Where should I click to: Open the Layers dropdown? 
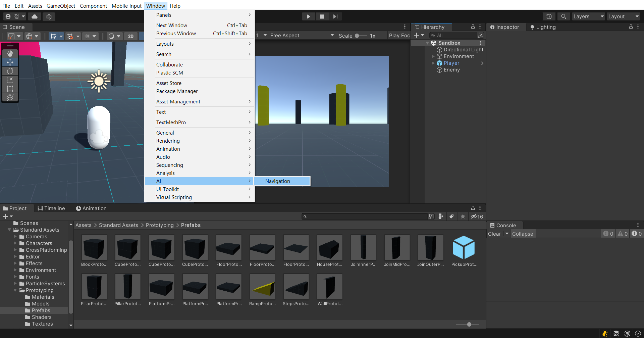(588, 16)
